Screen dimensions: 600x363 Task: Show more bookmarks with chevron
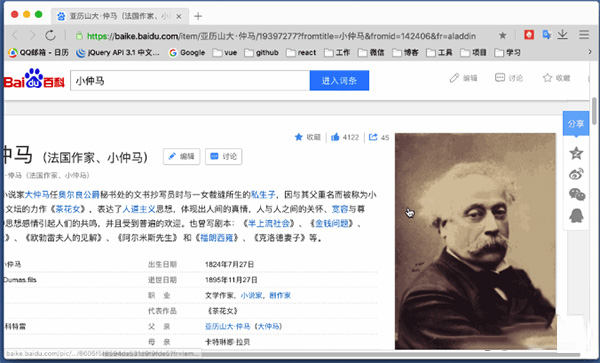590,52
